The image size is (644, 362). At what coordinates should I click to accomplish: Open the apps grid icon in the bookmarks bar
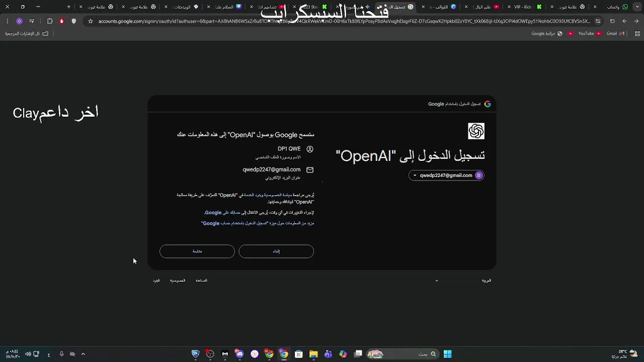point(637,34)
